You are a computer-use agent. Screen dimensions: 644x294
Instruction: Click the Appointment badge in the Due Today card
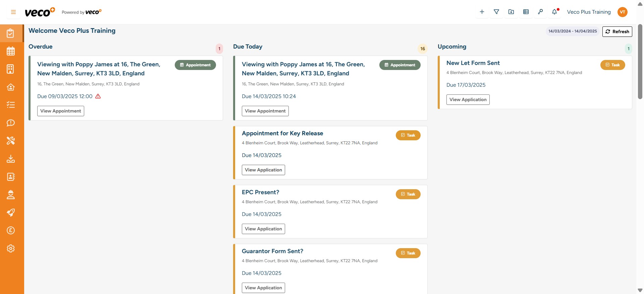click(x=400, y=65)
